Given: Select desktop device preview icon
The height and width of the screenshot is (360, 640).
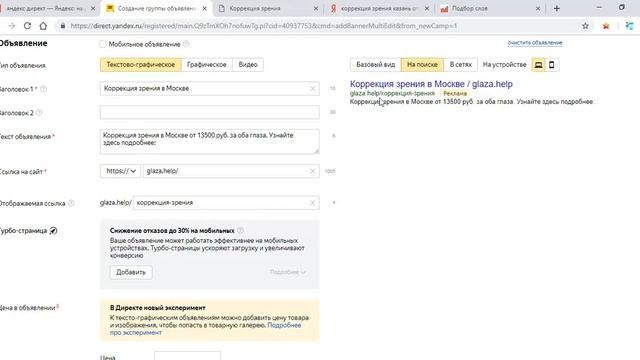Looking at the screenshot, I should (538, 64).
